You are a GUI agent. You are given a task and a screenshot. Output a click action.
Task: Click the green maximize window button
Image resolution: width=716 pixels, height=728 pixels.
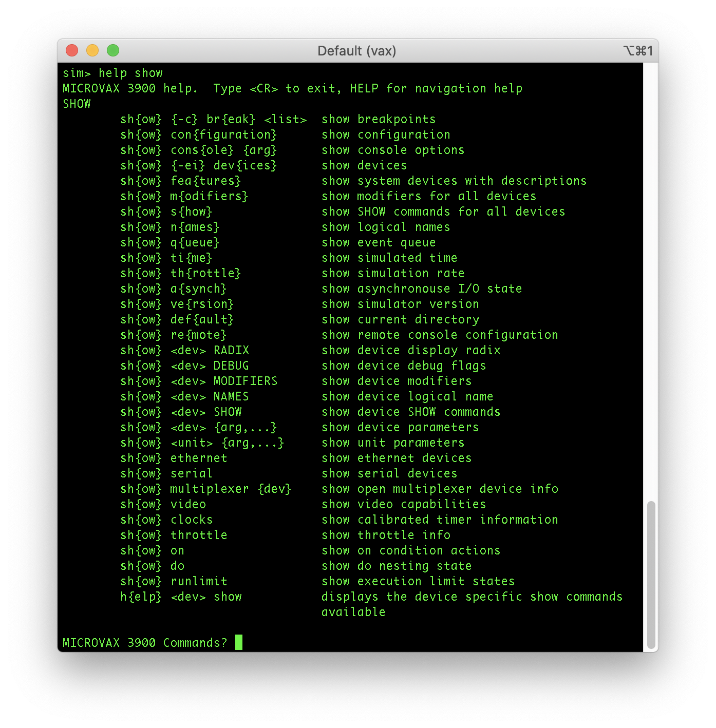click(113, 50)
